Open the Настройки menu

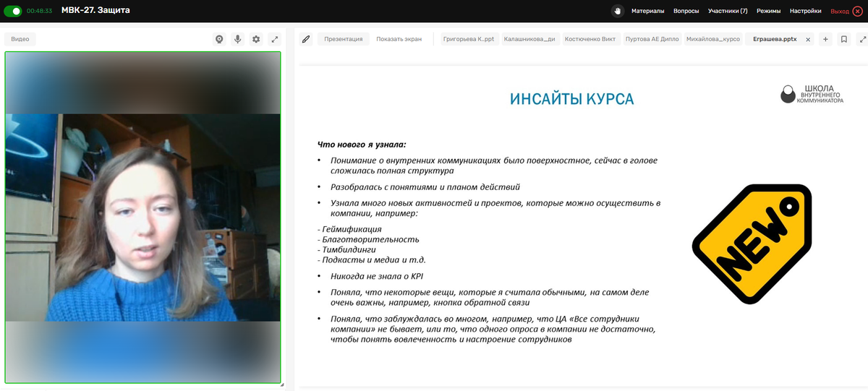805,11
